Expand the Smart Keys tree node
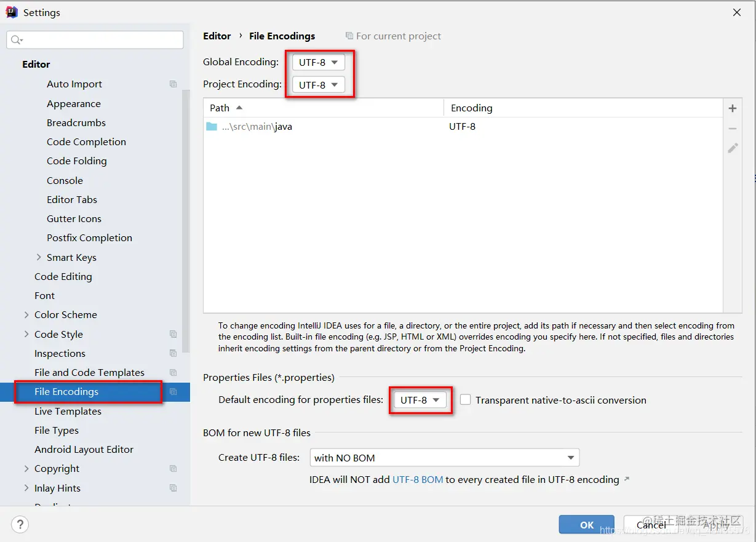The height and width of the screenshot is (542, 756). click(x=39, y=257)
